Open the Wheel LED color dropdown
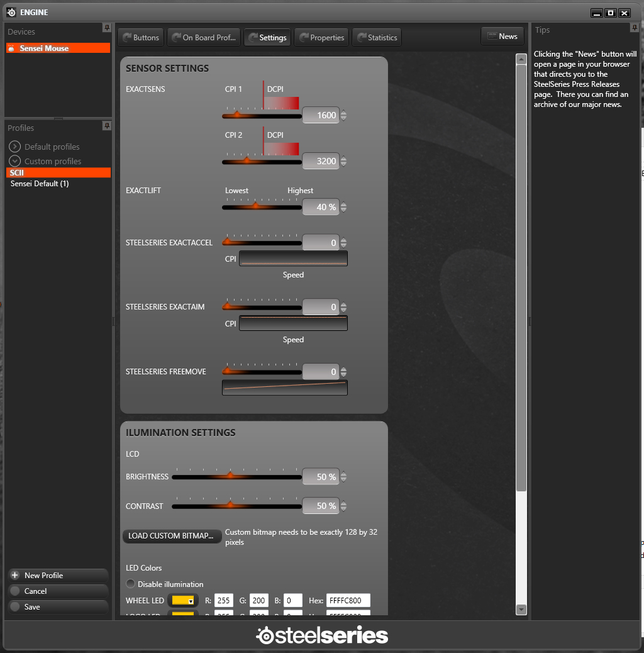The height and width of the screenshot is (653, 644). pyautogui.click(x=183, y=601)
